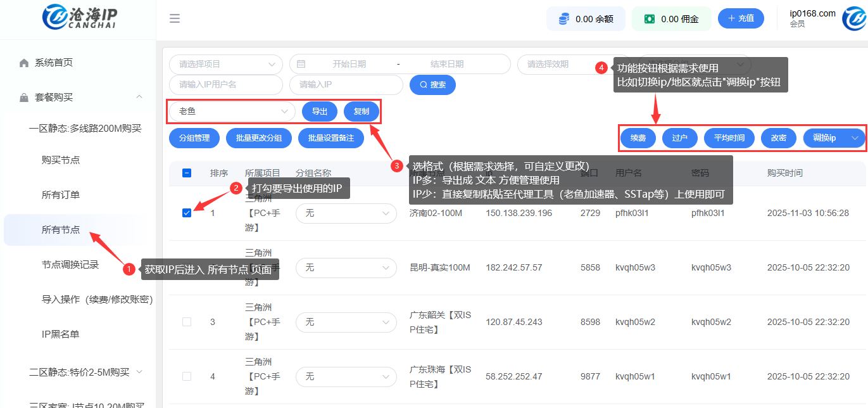868x408 pixels.
Task: Click the 请输入IP用户名 input field
Action: 225,85
